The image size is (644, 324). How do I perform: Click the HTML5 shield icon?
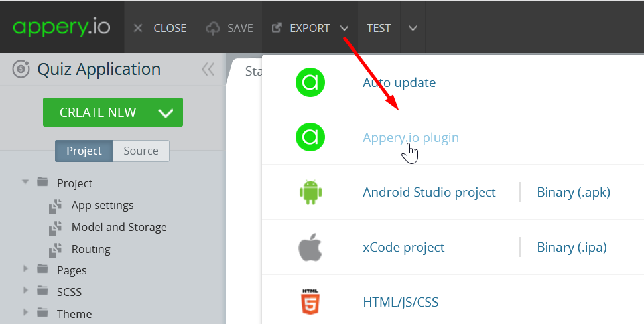click(310, 302)
